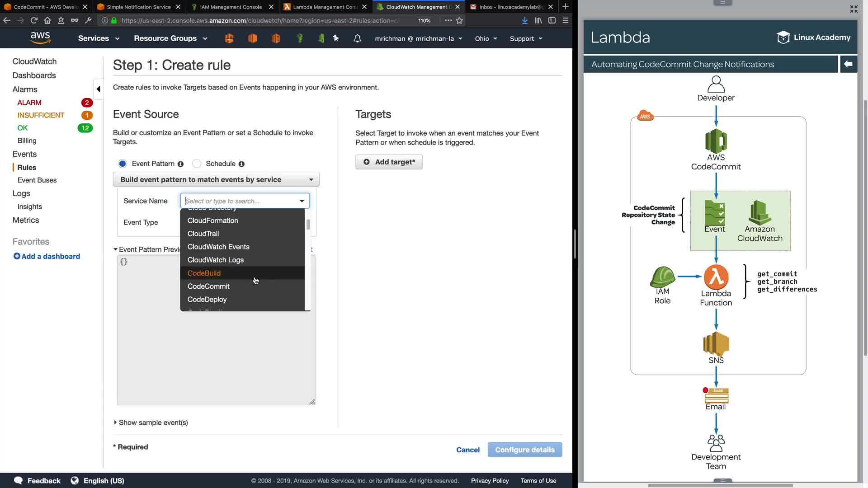
Task: Switch to Lambda Management Console tab
Action: coord(325,7)
